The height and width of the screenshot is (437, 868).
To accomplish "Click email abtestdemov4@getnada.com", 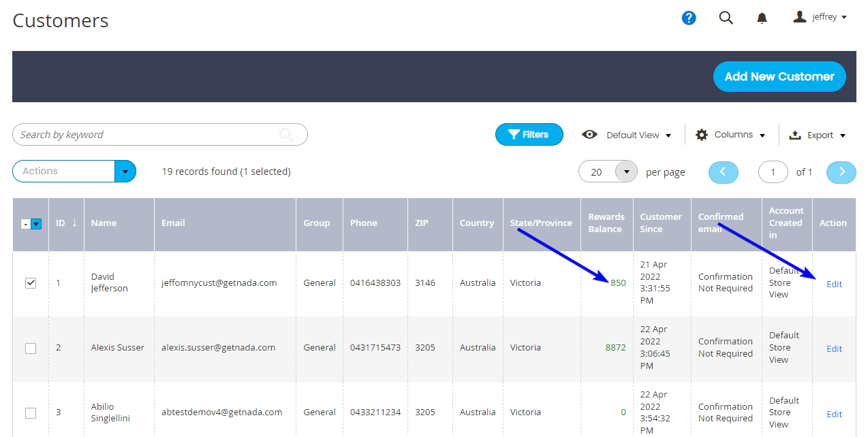I will pos(221,412).
